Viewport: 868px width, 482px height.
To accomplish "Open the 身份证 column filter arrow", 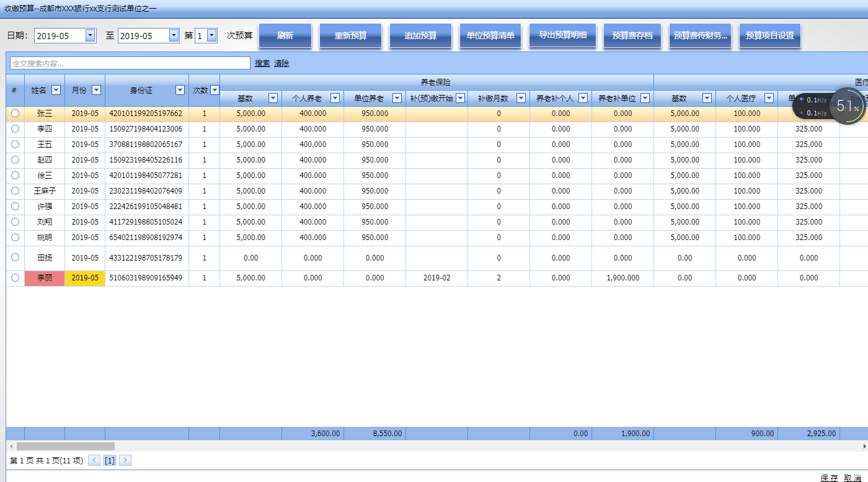I will [x=180, y=91].
